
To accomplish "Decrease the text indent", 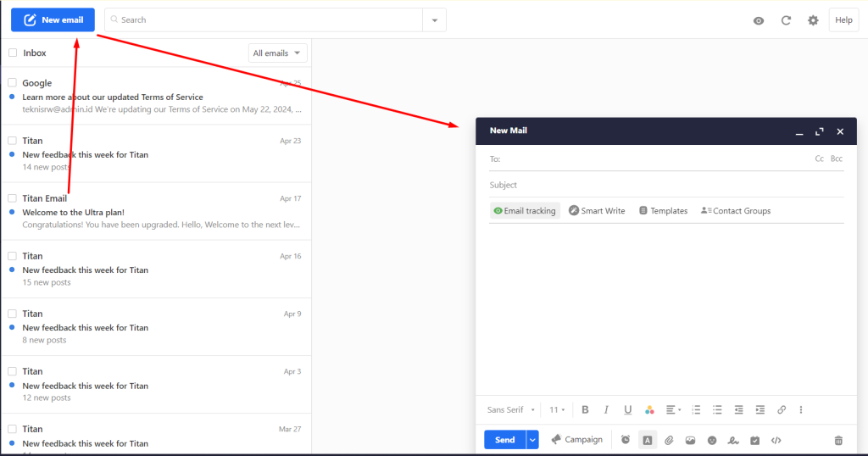I will point(738,410).
